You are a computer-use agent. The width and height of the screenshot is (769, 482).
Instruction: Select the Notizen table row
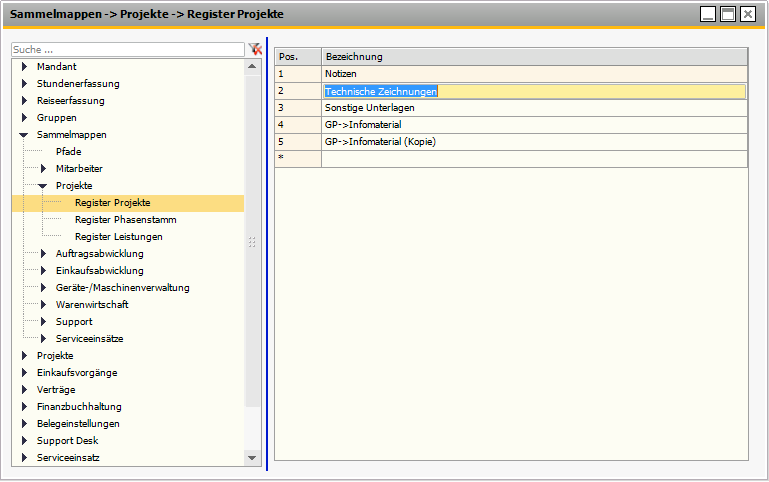534,74
